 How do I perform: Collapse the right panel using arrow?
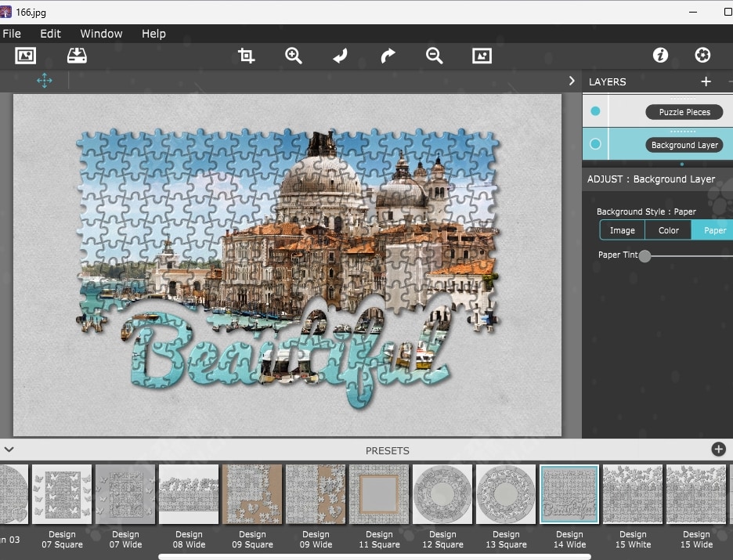click(572, 81)
